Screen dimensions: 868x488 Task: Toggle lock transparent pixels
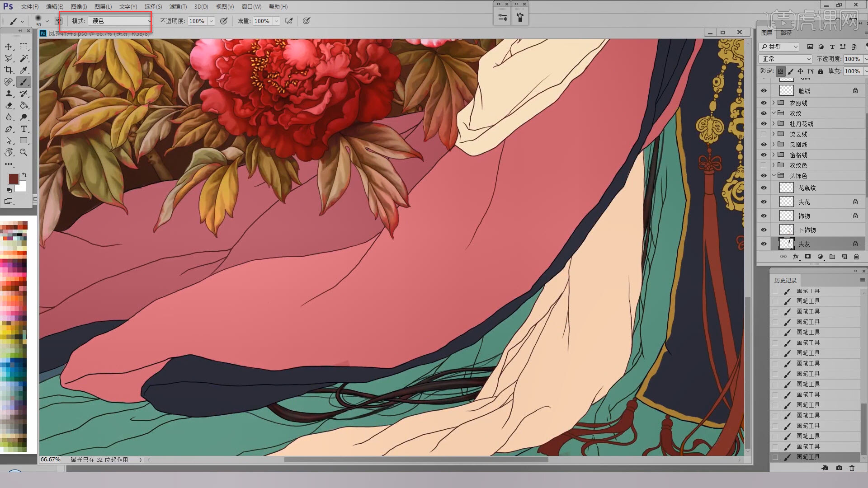click(x=781, y=71)
